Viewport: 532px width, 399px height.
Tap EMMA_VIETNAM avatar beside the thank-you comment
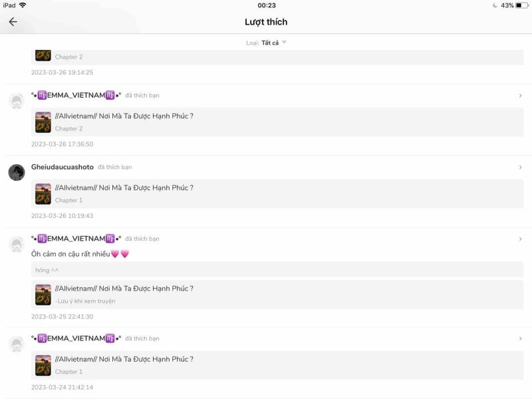click(x=17, y=244)
